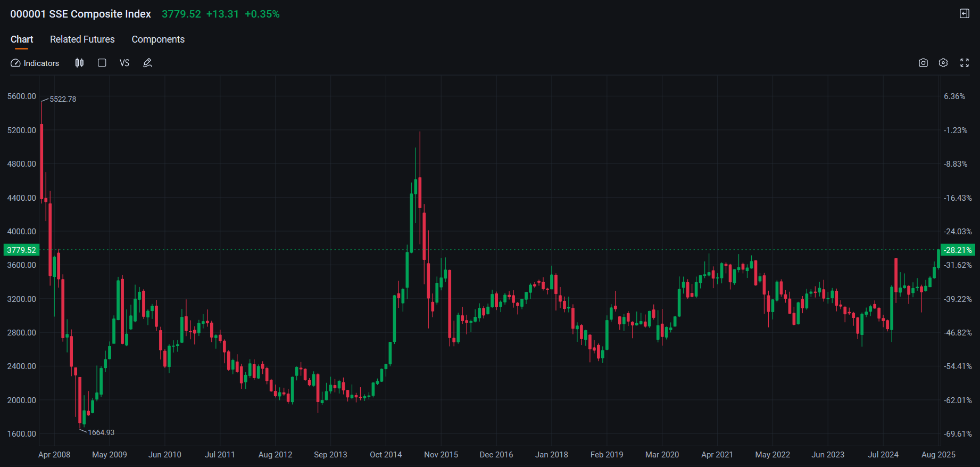Switch to the Related Futures tab
980x467 pixels.
pyautogui.click(x=82, y=39)
